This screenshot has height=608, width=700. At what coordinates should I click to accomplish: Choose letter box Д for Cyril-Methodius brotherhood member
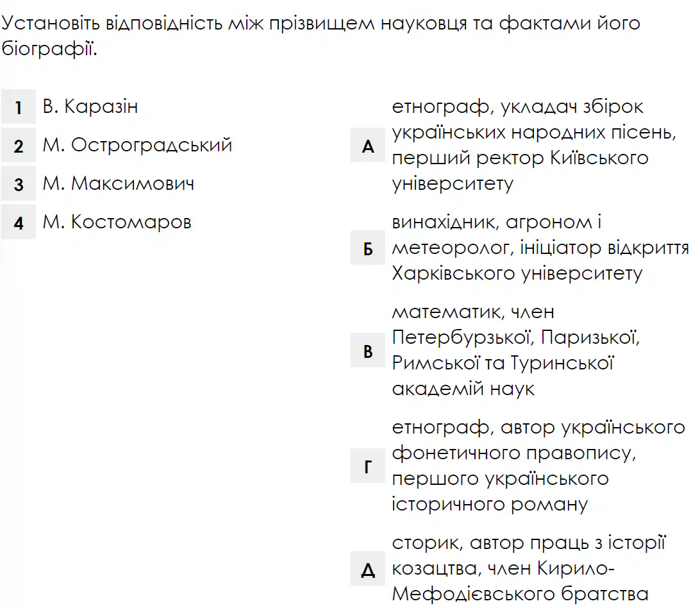(x=368, y=568)
